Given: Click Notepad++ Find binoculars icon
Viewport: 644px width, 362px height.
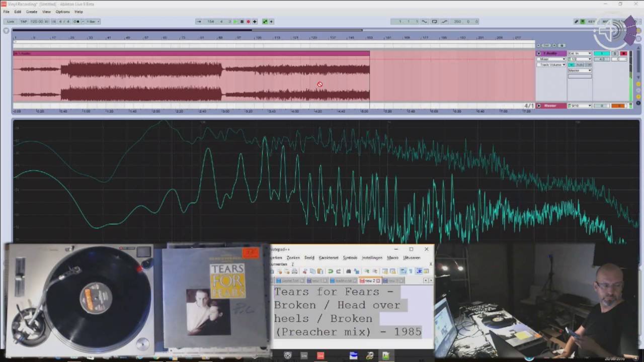Looking at the screenshot, I should click(349, 271).
